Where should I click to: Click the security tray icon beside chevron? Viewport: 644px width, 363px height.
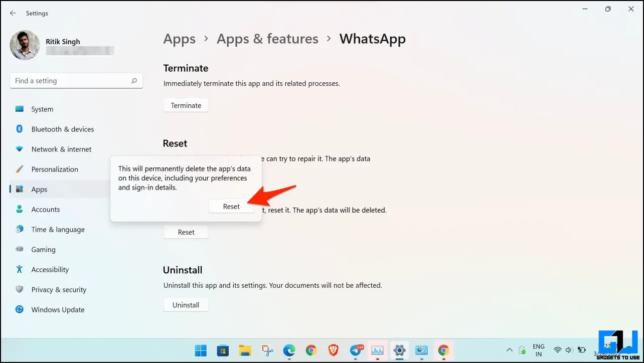(x=522, y=350)
